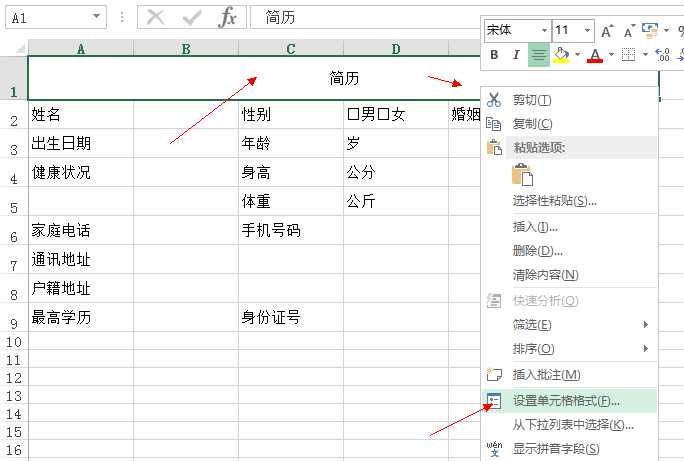Select the cell containing 体重
The width and height of the screenshot is (684, 461).
click(291, 201)
